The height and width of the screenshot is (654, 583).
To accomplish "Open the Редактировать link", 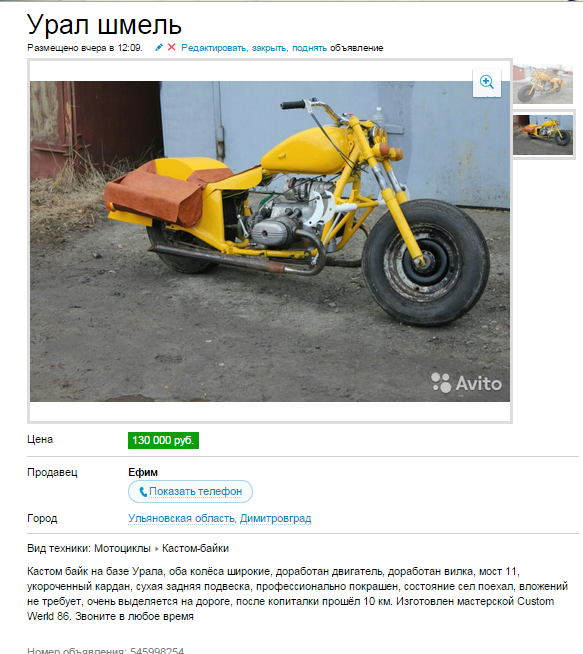I will click(x=214, y=48).
